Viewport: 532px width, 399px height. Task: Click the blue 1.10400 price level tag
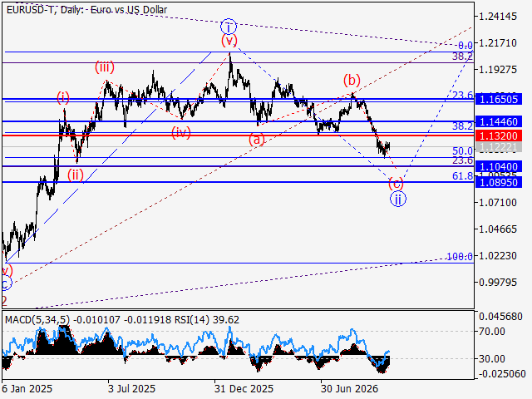coord(499,166)
